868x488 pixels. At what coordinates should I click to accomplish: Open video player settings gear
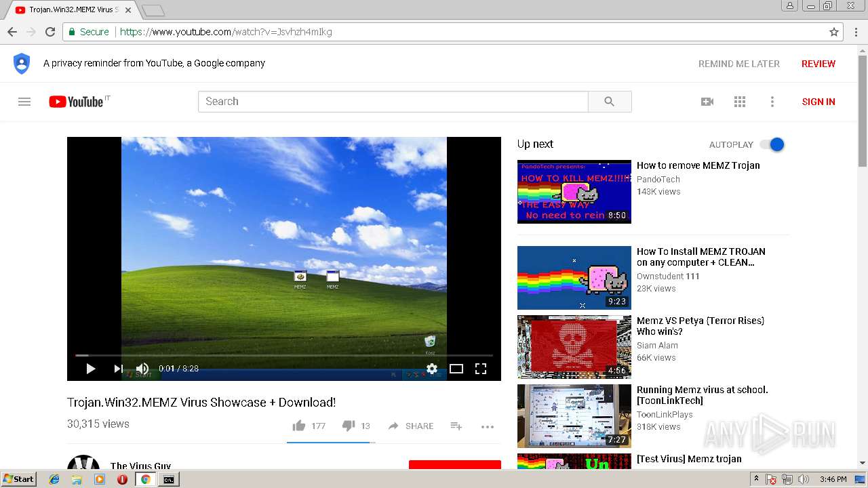pyautogui.click(x=432, y=369)
